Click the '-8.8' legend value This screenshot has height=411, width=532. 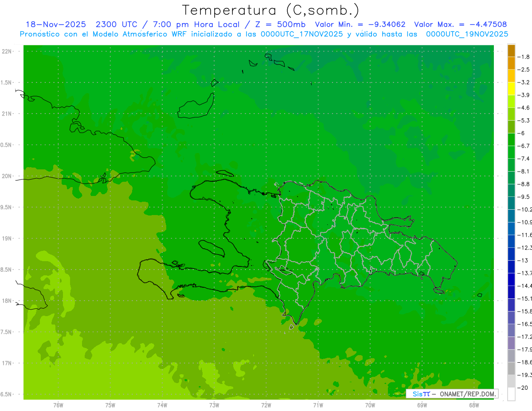(x=524, y=184)
